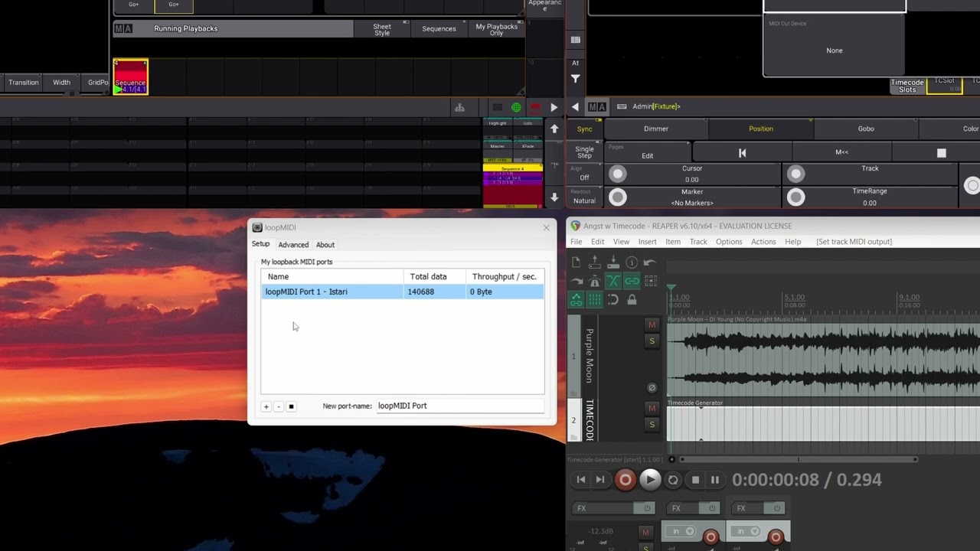Click the loopMIDI mute-port square button

pyautogui.click(x=291, y=406)
